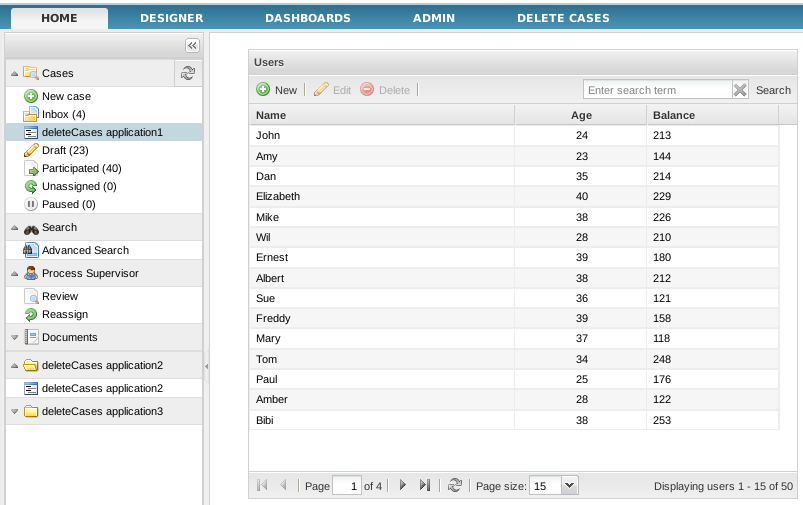This screenshot has height=505, width=803.
Task: Refresh the users grid
Action: [x=455, y=485]
